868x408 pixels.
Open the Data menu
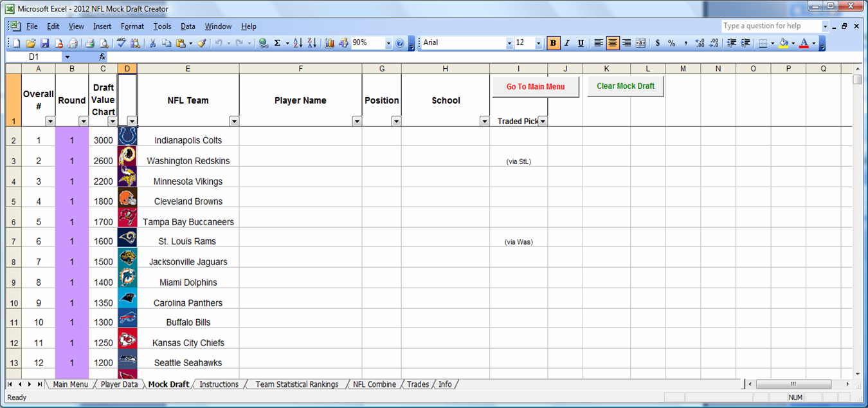(188, 26)
